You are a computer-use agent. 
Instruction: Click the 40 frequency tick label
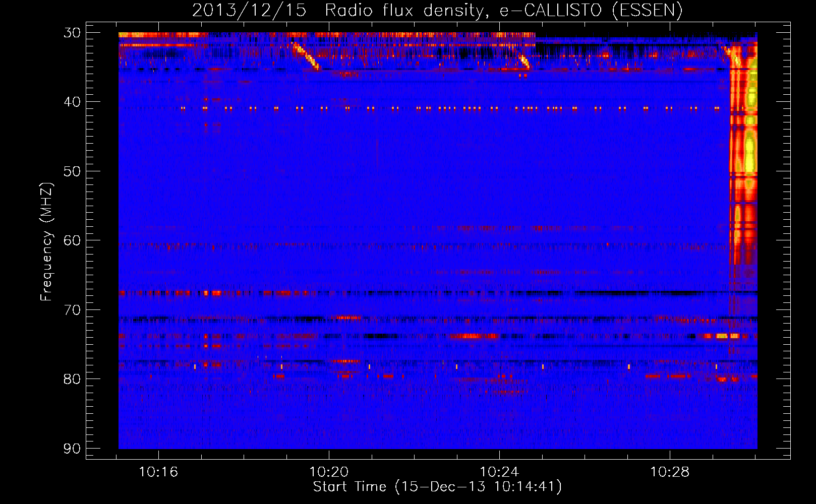[x=72, y=102]
